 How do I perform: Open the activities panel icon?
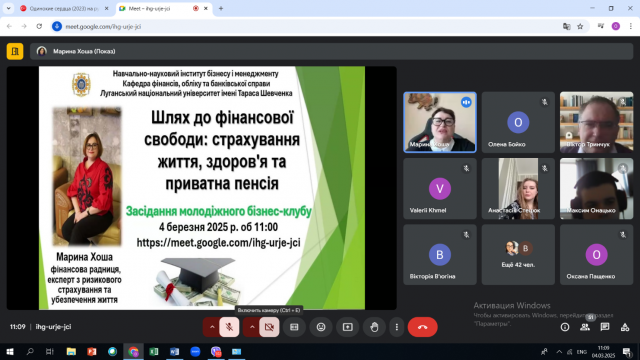tap(624, 327)
